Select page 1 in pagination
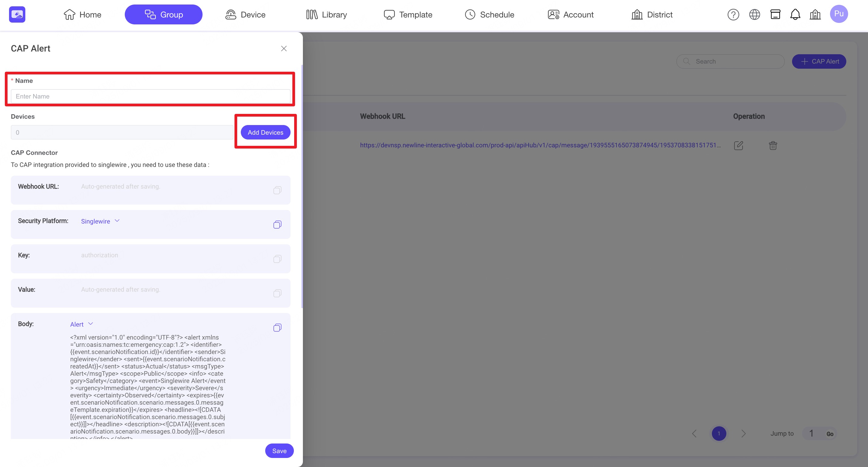 pyautogui.click(x=719, y=434)
